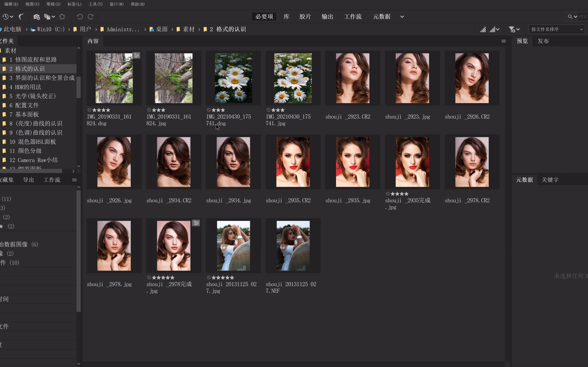Image resolution: width=588 pixels, height=367 pixels.
Task: Open the Content panel hamburger menu
Action: 504,41
